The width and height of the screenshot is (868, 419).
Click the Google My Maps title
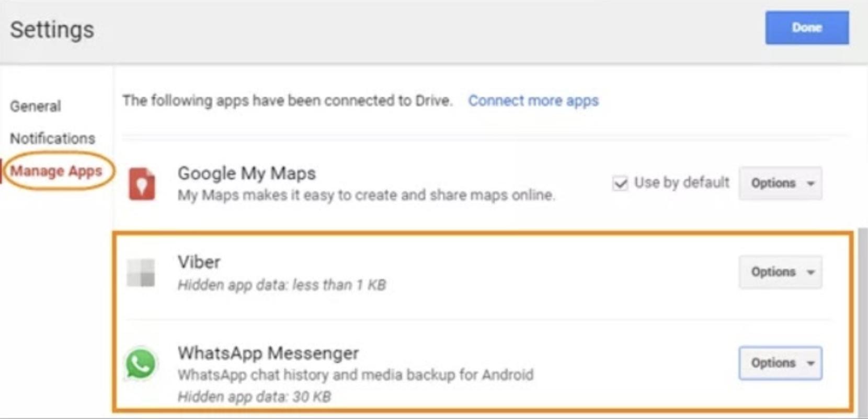pyautogui.click(x=247, y=173)
